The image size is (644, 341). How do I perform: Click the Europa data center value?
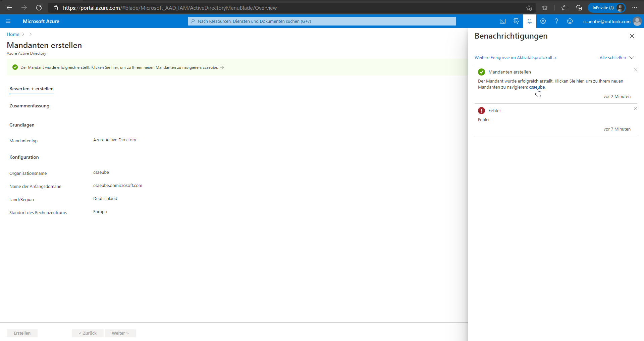(x=100, y=212)
